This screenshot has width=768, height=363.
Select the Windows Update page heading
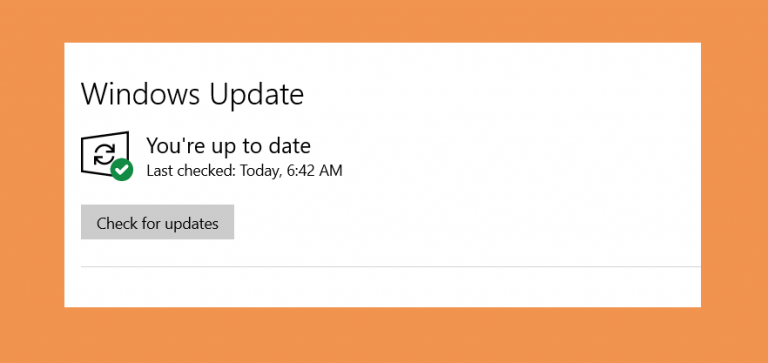(192, 94)
